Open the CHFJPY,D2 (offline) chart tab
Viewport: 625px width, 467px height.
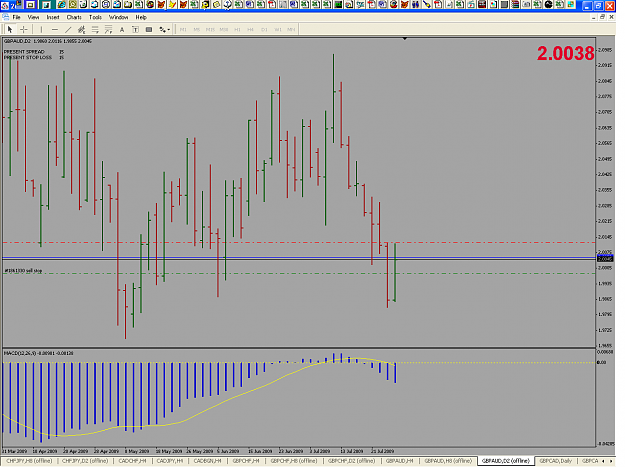(85, 461)
